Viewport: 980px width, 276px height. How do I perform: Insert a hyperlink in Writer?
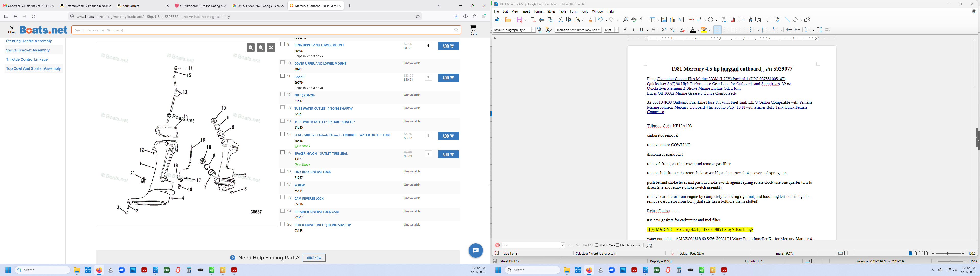724,20
